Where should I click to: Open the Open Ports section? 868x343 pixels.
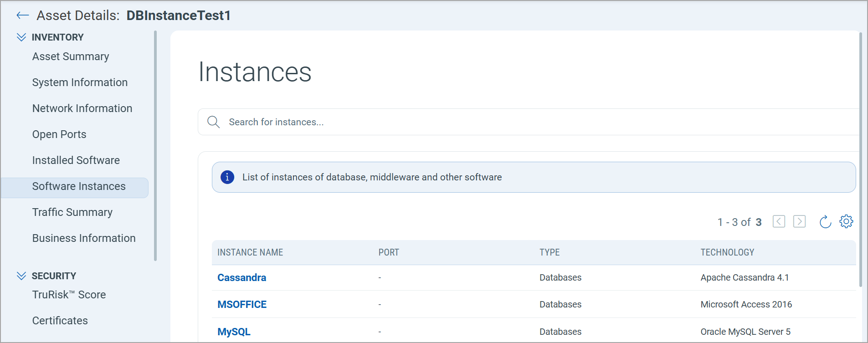coord(59,134)
